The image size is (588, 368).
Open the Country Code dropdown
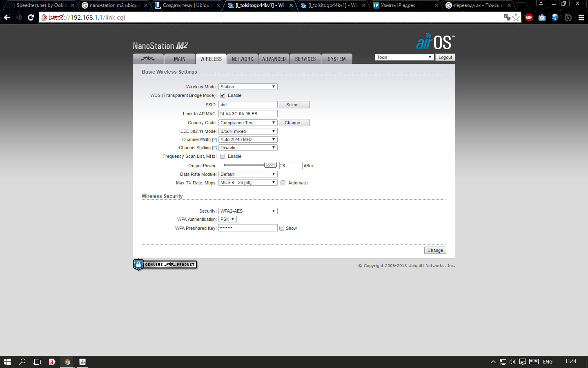[x=248, y=123]
